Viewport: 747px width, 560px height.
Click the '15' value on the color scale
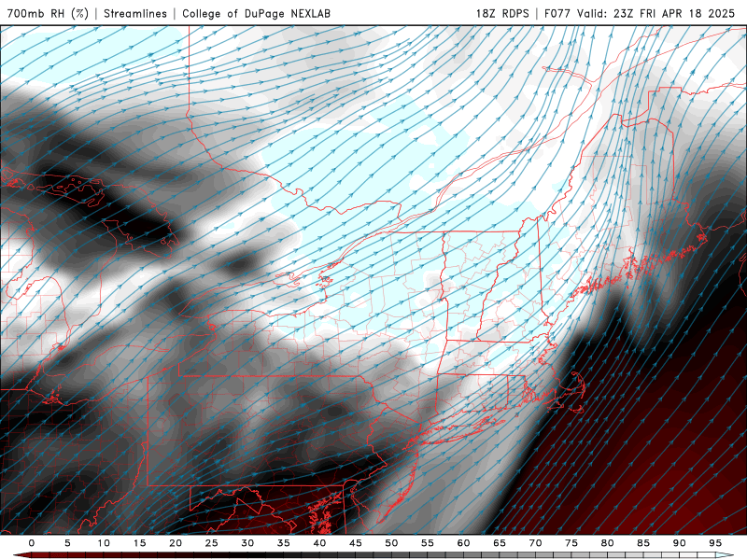(139, 543)
